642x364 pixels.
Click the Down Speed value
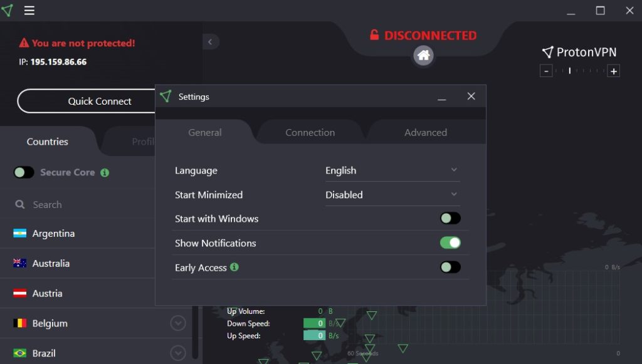315,323
